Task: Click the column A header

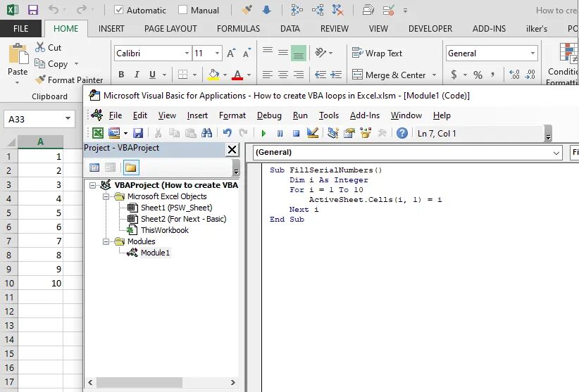Action: (41, 141)
